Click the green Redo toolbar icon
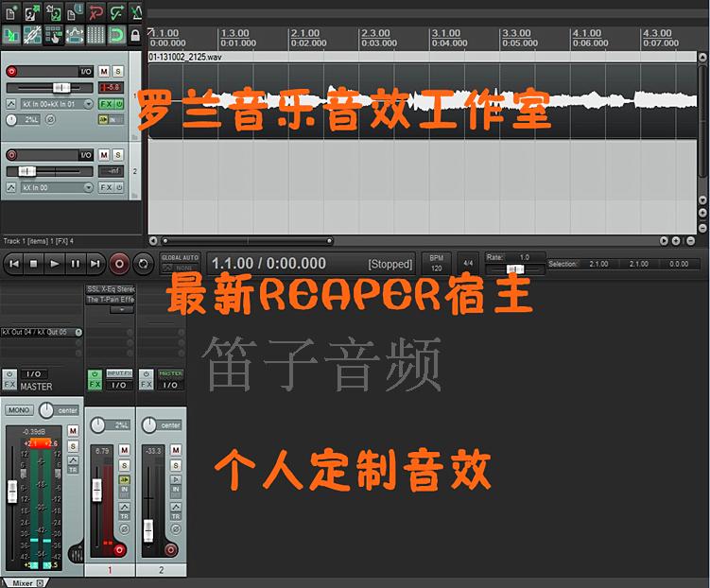This screenshot has height=588, width=710. pos(117,12)
